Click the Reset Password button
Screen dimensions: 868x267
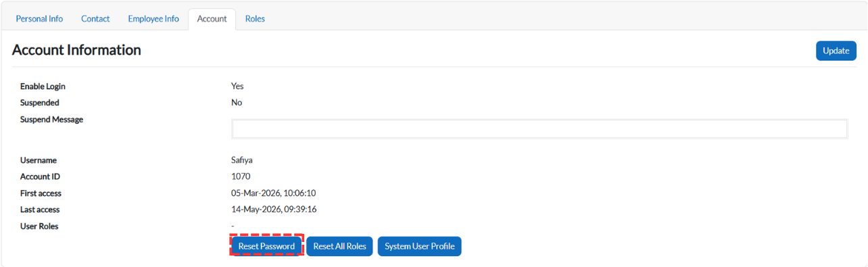(x=266, y=246)
